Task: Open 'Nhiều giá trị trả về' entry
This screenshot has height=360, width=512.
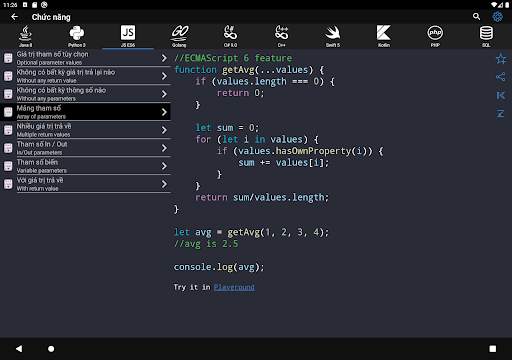Action: 85,130
